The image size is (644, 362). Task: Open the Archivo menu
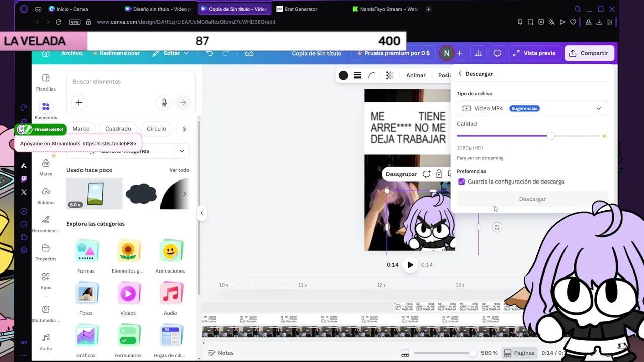click(x=72, y=53)
